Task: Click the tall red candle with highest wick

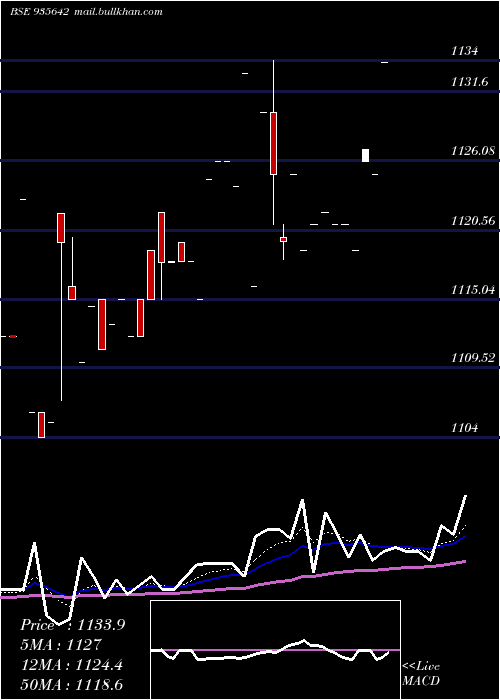Action: (x=273, y=143)
